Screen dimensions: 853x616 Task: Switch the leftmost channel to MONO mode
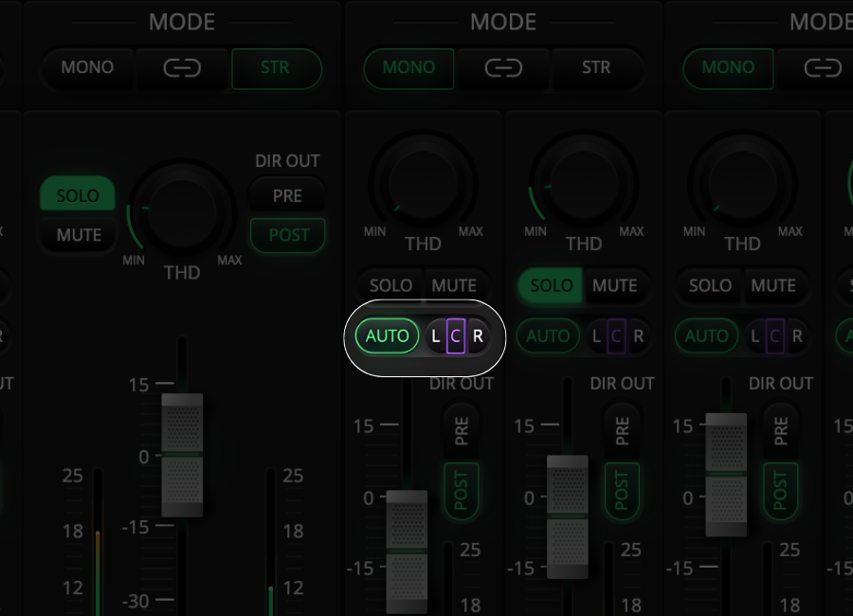[x=87, y=68]
